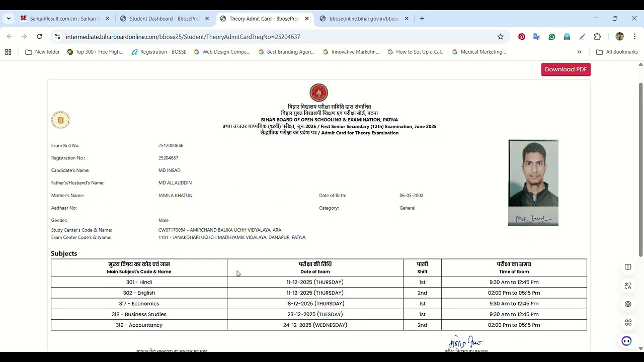Image resolution: width=644 pixels, height=362 pixels.
Task: Open the New folder bookmark
Action: click(42, 52)
